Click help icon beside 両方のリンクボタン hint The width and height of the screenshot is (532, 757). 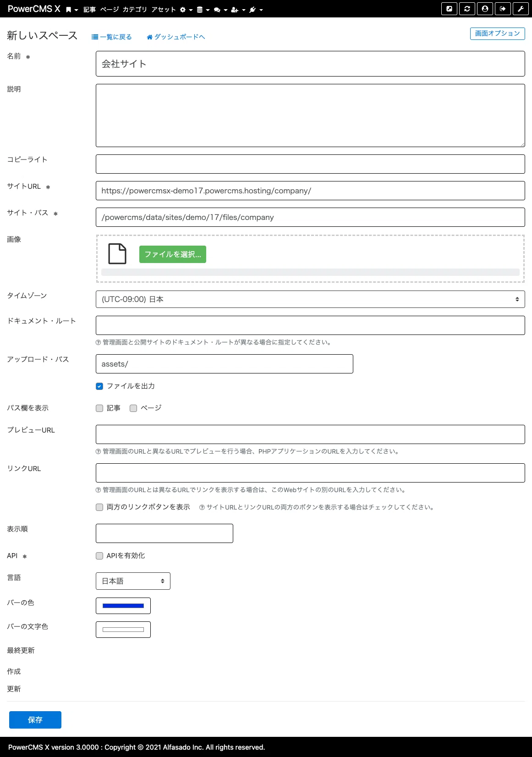[202, 507]
